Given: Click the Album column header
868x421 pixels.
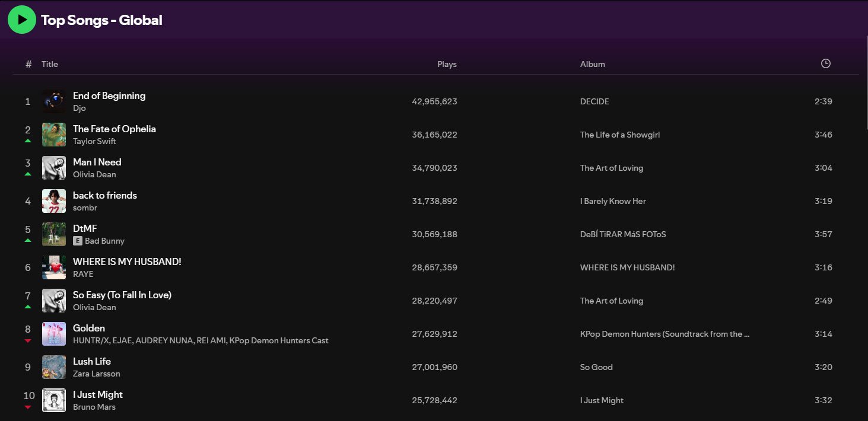Looking at the screenshot, I should tap(592, 64).
